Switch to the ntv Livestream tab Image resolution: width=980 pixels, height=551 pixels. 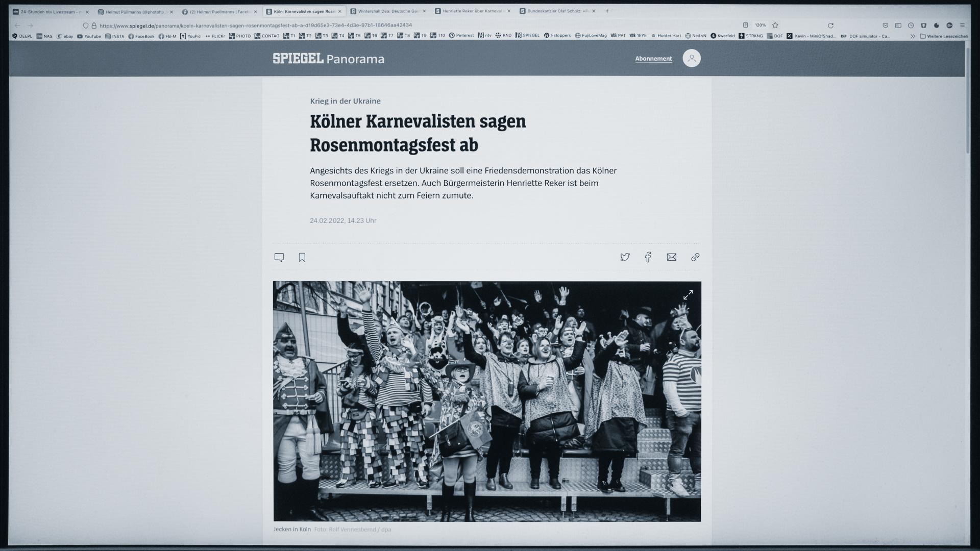48,11
